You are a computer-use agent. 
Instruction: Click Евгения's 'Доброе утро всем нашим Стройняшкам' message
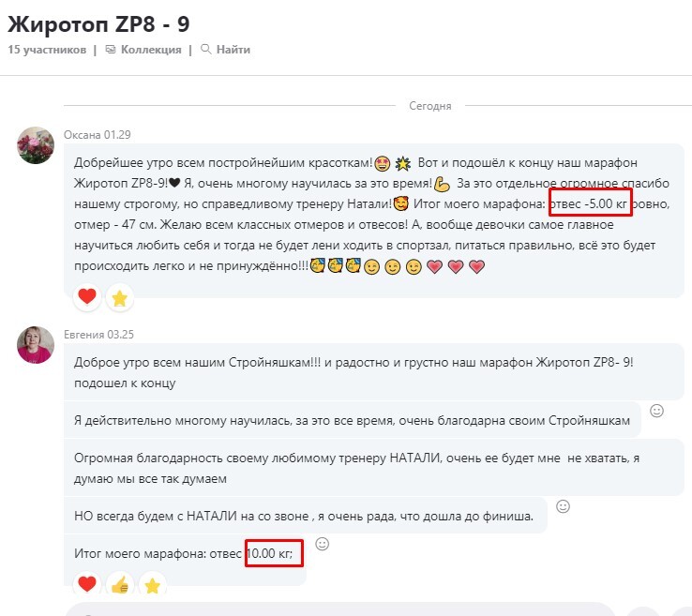374,372
